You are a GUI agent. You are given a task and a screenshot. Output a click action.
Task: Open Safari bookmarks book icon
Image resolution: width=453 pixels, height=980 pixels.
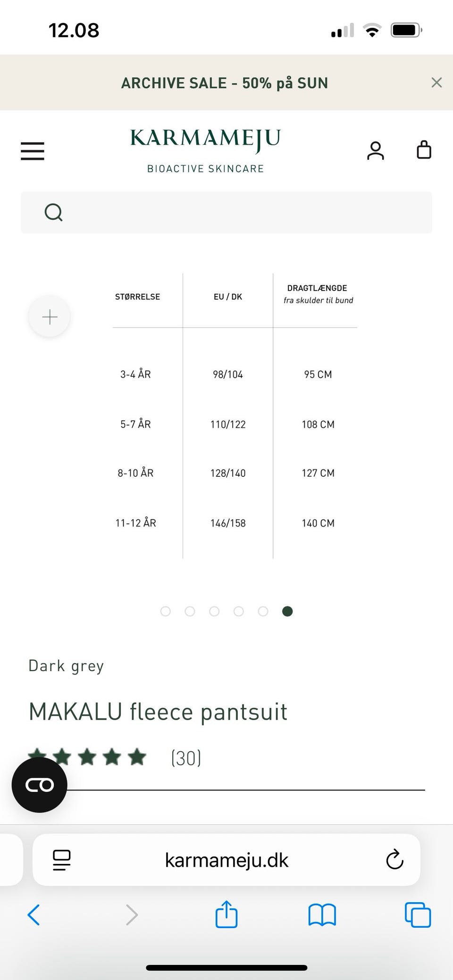(x=322, y=915)
